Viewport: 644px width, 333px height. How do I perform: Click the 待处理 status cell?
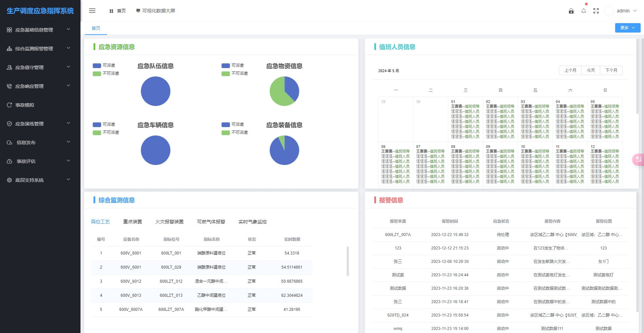point(503,235)
